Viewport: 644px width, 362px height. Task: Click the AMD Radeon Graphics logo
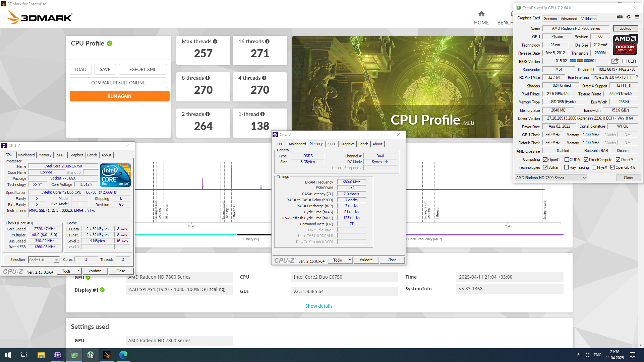tap(625, 45)
